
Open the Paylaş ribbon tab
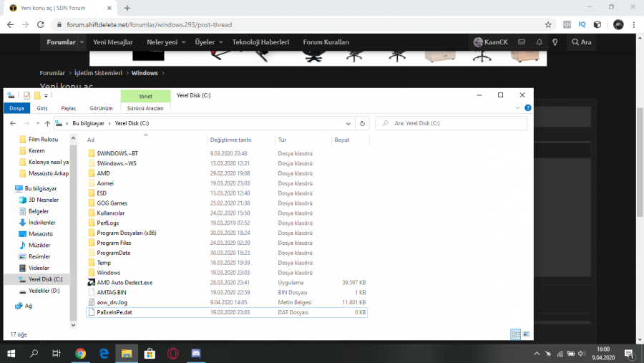point(69,108)
